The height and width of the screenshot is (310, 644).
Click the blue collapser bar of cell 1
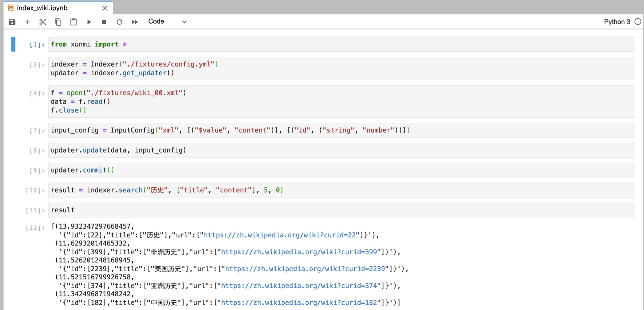pyautogui.click(x=13, y=44)
